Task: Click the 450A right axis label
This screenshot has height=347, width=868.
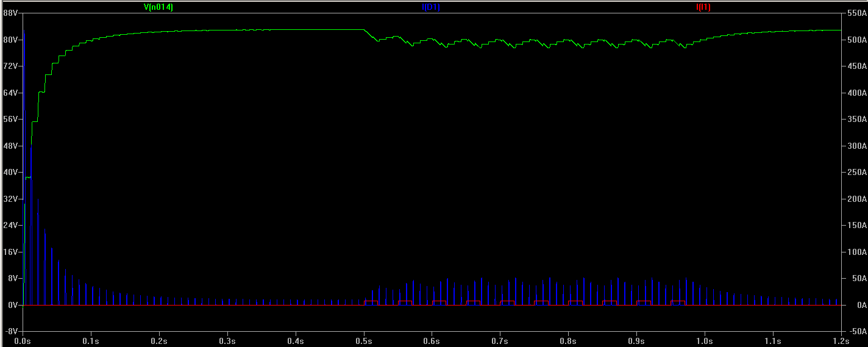Action: 856,66
